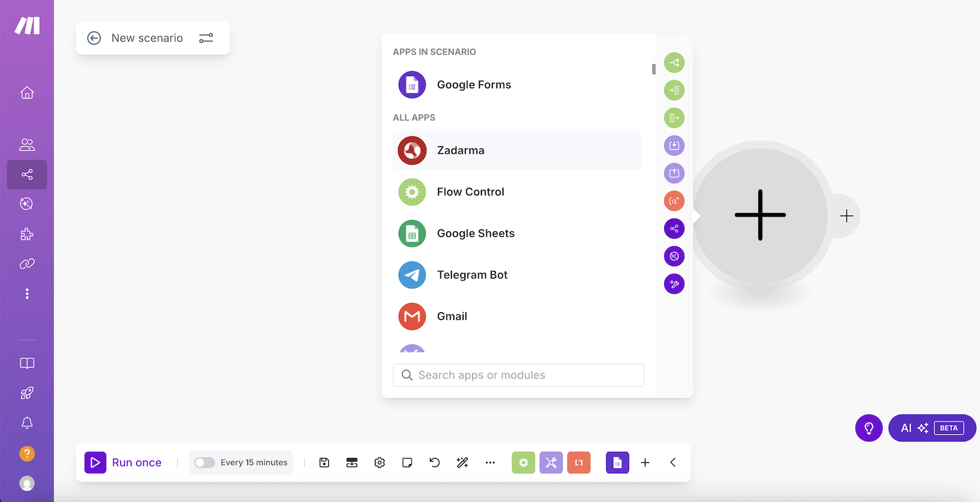Click the undo arrow icon
980x502 pixels.
435,463
